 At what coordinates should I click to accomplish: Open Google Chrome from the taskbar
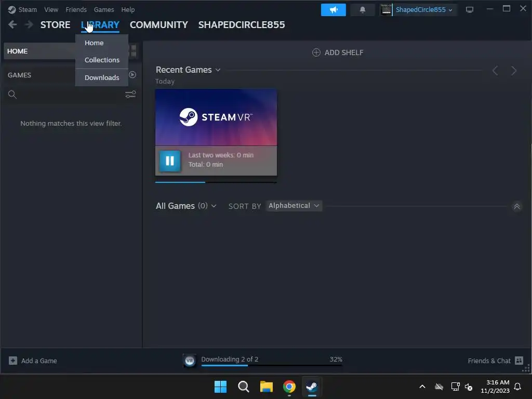pyautogui.click(x=289, y=387)
